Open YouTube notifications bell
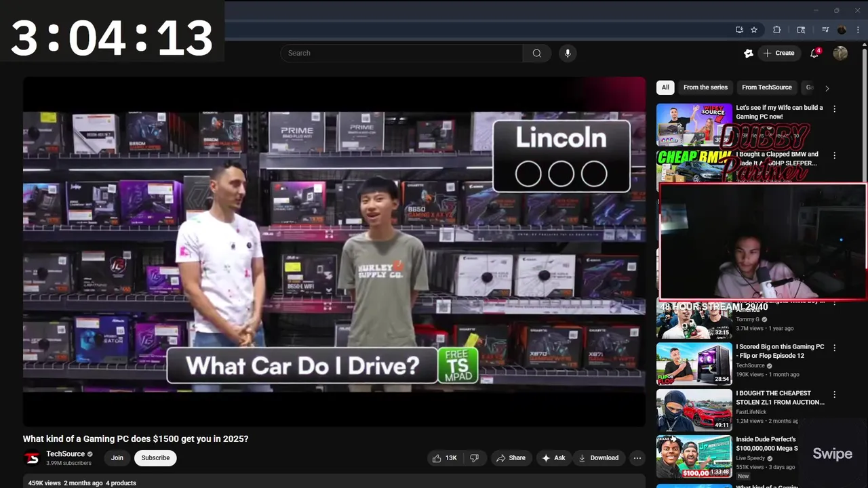 click(x=814, y=53)
